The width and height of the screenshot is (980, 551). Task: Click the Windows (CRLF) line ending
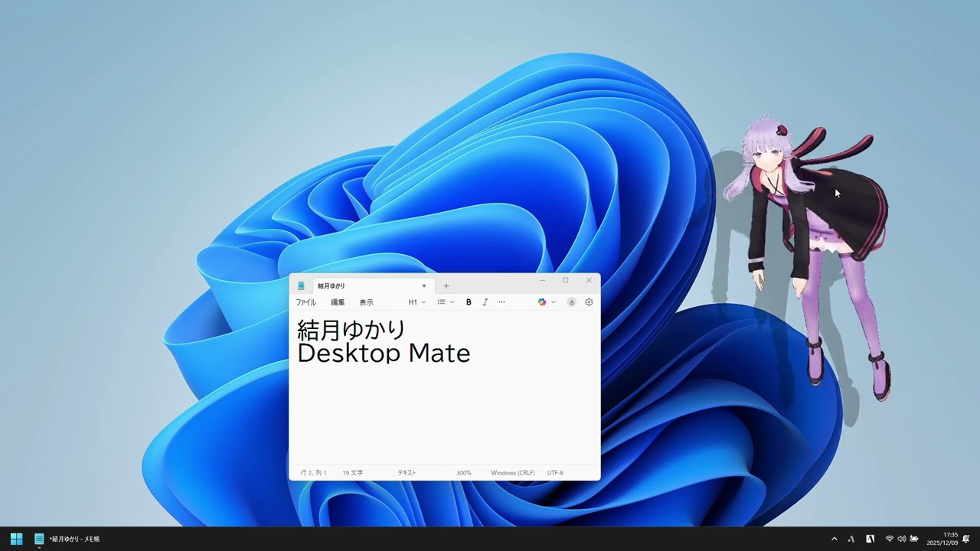point(513,473)
